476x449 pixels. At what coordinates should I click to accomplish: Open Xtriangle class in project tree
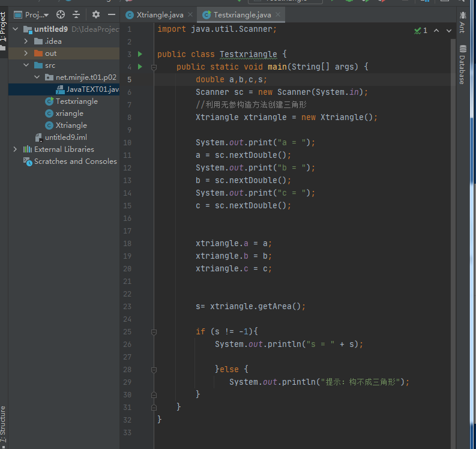(71, 125)
